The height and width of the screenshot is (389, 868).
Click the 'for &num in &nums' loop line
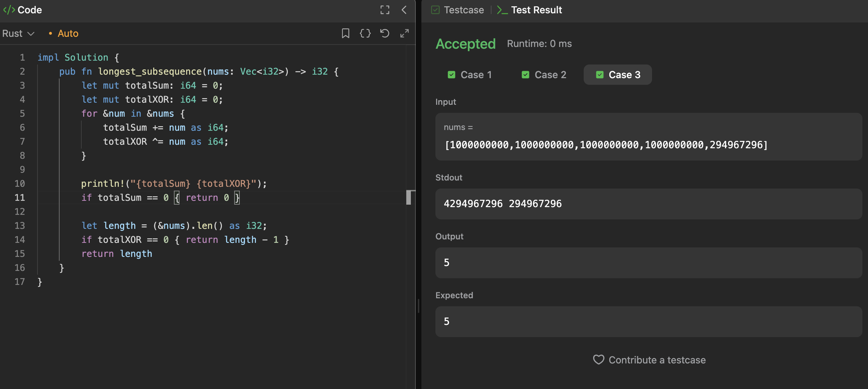pos(133,114)
